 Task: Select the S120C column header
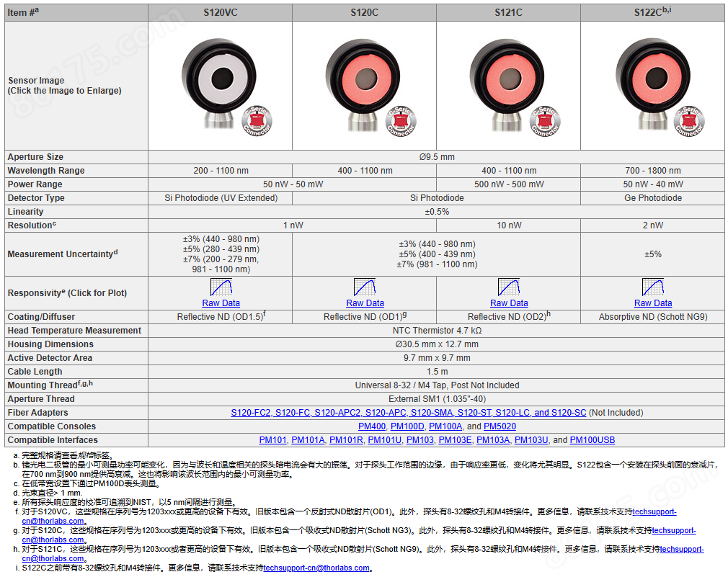(x=365, y=13)
